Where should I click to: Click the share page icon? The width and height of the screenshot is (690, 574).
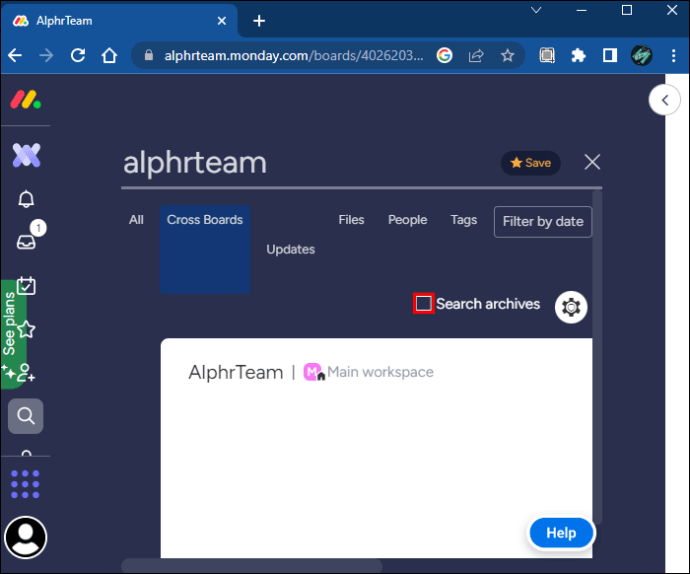click(476, 55)
